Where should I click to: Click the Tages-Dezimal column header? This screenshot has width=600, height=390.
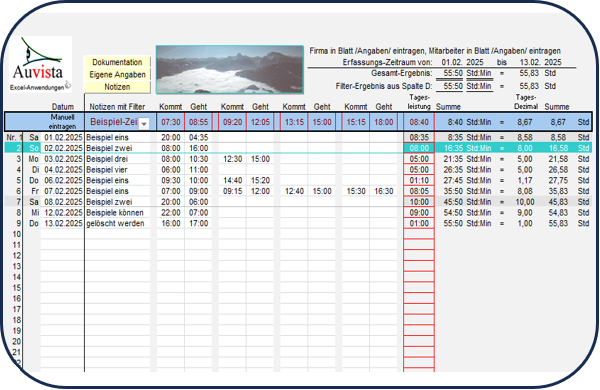[526, 102]
